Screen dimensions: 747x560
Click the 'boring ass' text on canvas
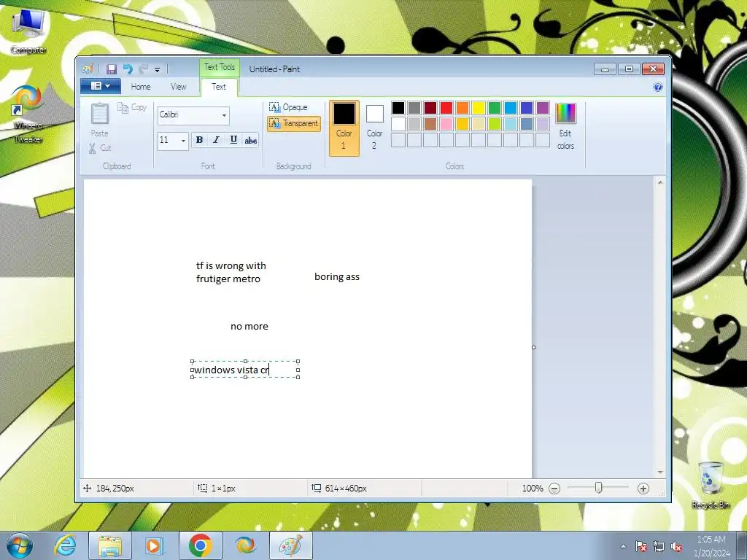point(337,276)
